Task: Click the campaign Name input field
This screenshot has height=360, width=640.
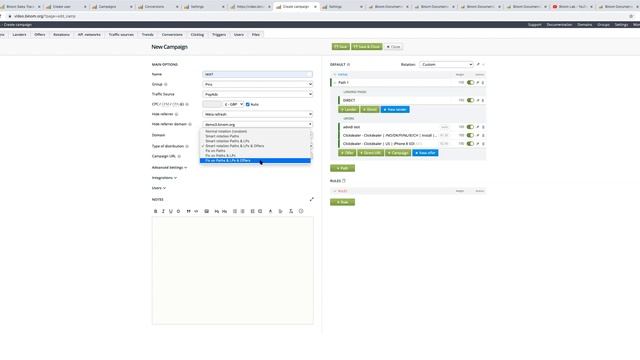Action: [258, 74]
